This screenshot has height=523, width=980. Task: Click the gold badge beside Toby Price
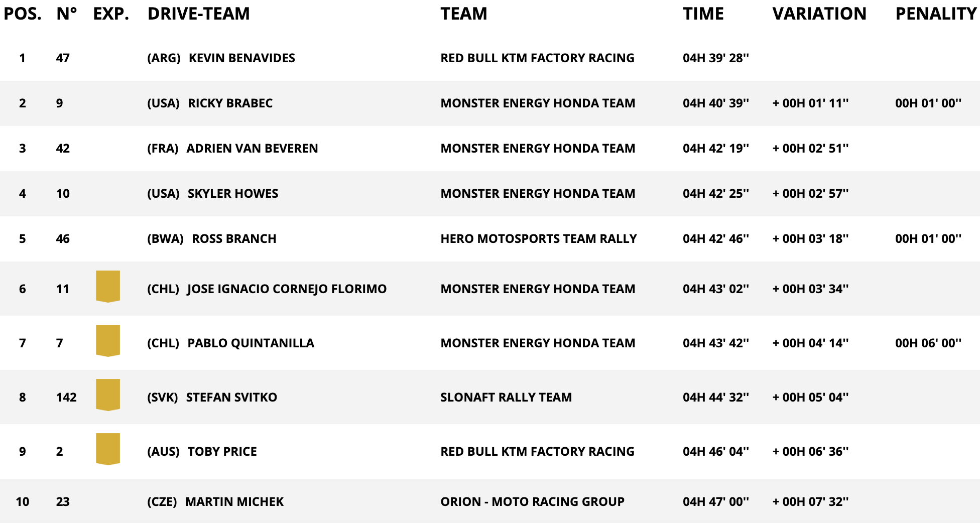[x=108, y=449]
